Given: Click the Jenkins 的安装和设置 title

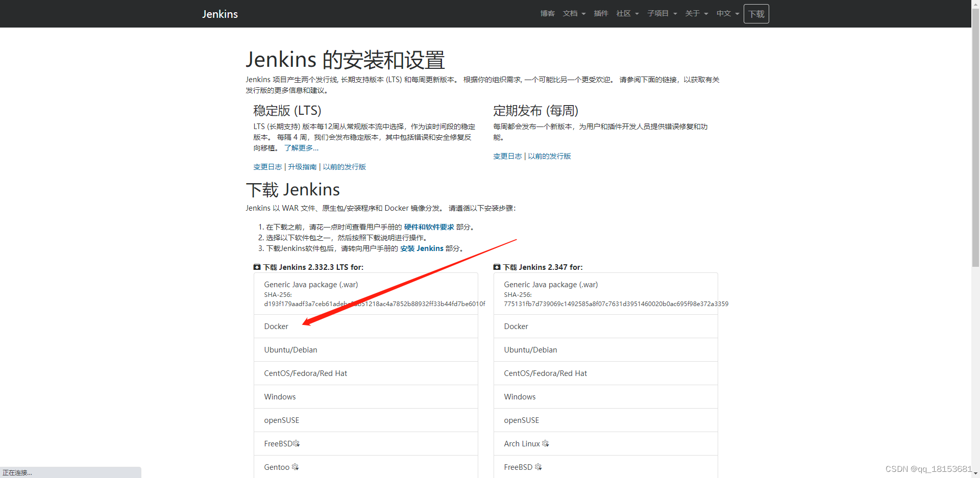Looking at the screenshot, I should 346,60.
